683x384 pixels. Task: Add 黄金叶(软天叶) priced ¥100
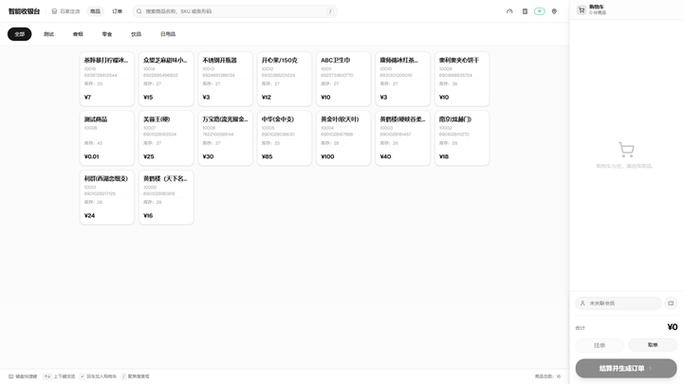coord(343,138)
